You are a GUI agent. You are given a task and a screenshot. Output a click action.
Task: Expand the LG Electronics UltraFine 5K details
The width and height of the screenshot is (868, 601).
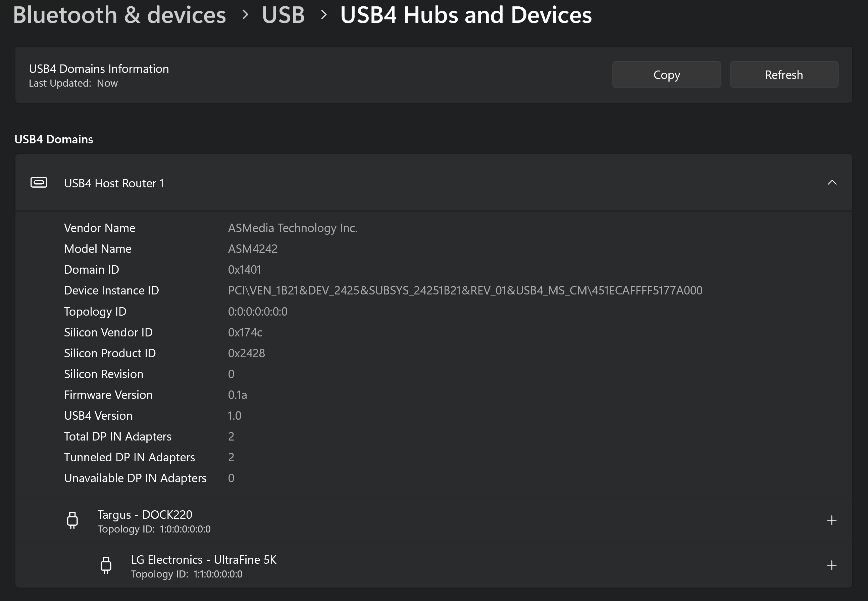[x=832, y=565]
